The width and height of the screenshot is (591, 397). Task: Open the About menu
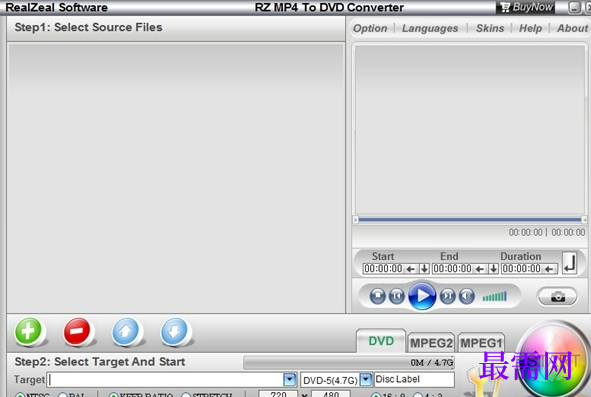[x=573, y=28]
